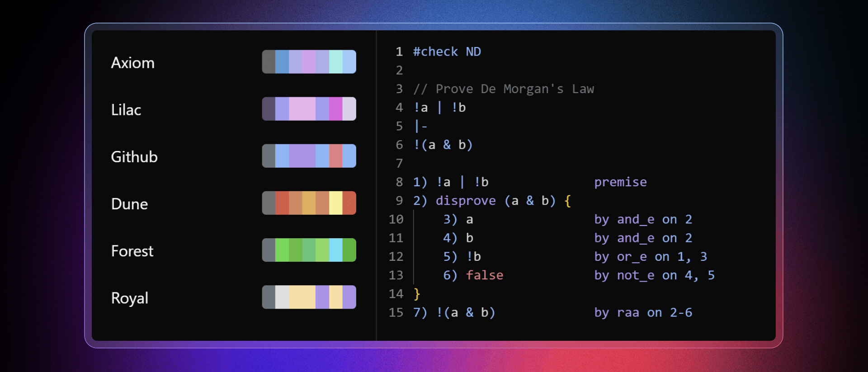Click 'by or_e on 1, 3'

tap(651, 256)
